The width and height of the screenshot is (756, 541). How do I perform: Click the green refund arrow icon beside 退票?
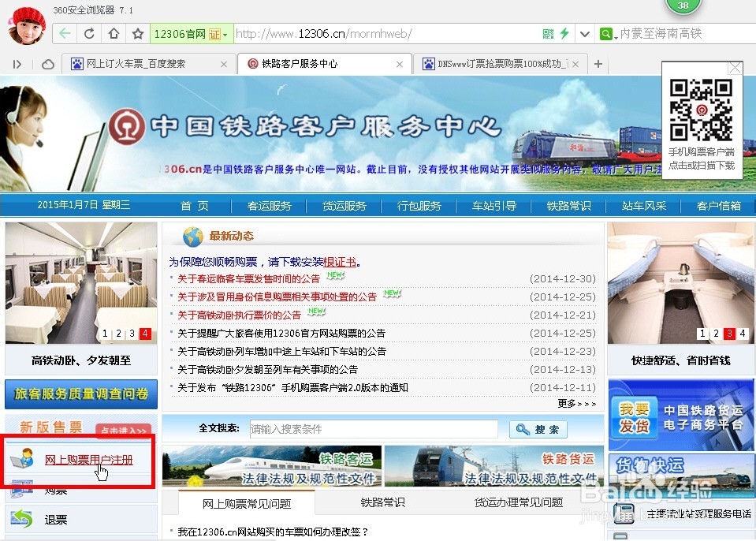tap(20, 520)
